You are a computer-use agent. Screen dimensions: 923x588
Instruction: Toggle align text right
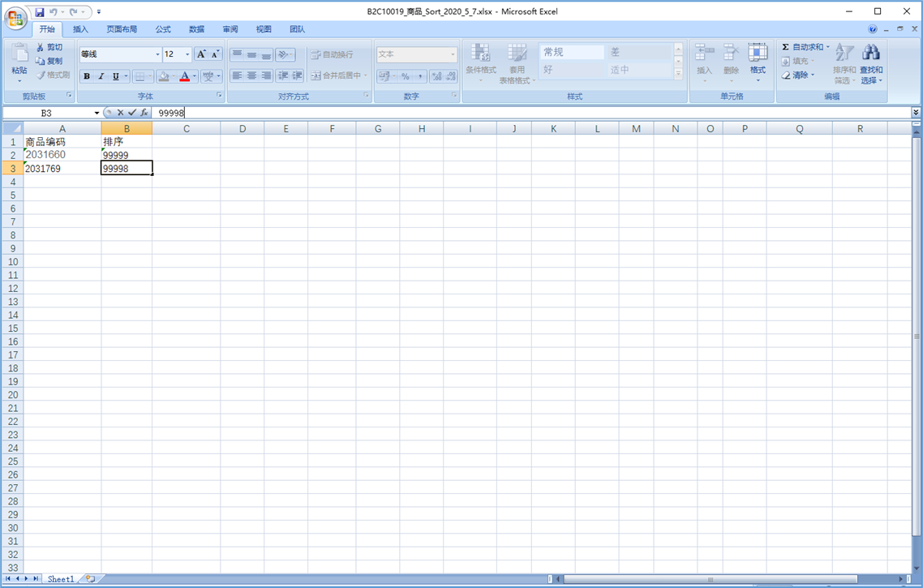tap(266, 75)
